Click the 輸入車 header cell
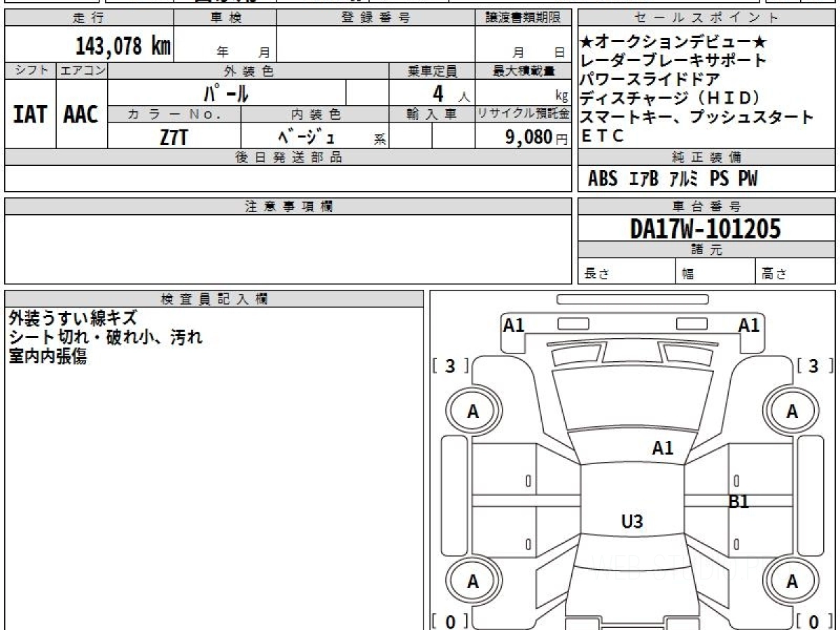The height and width of the screenshot is (630, 840). tap(432, 114)
